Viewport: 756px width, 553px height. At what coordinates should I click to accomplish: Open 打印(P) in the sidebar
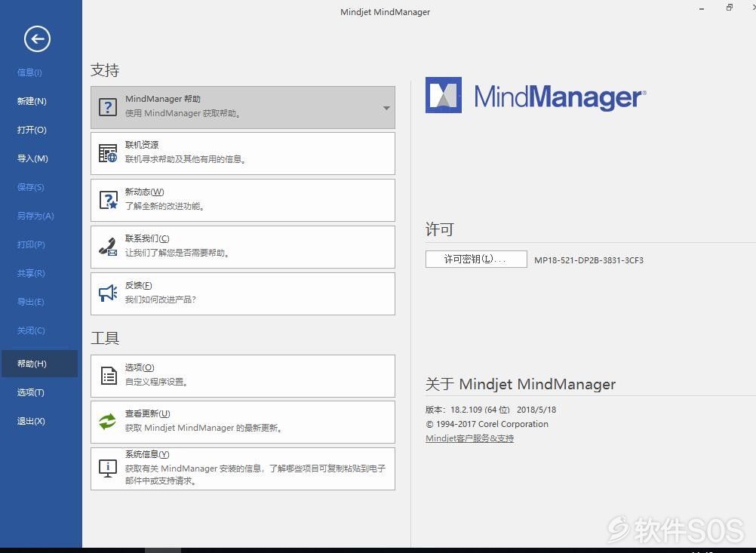click(x=31, y=244)
